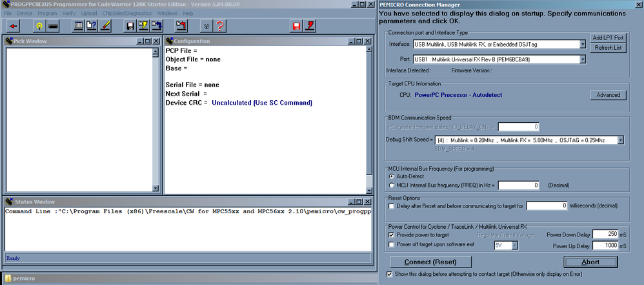Select MCU Internal Bus frequency radio button
644x285 pixels.
click(391, 185)
